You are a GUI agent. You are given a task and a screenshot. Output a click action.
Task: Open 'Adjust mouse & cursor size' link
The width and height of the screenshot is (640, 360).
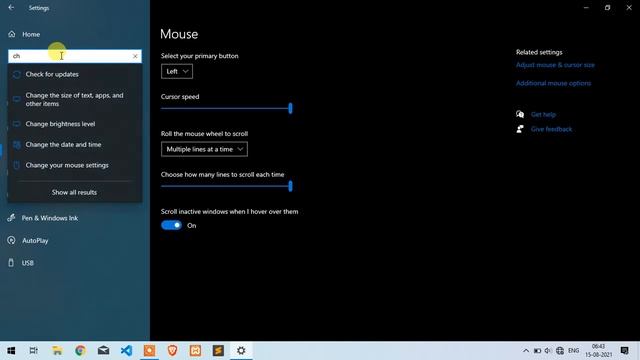click(555, 65)
